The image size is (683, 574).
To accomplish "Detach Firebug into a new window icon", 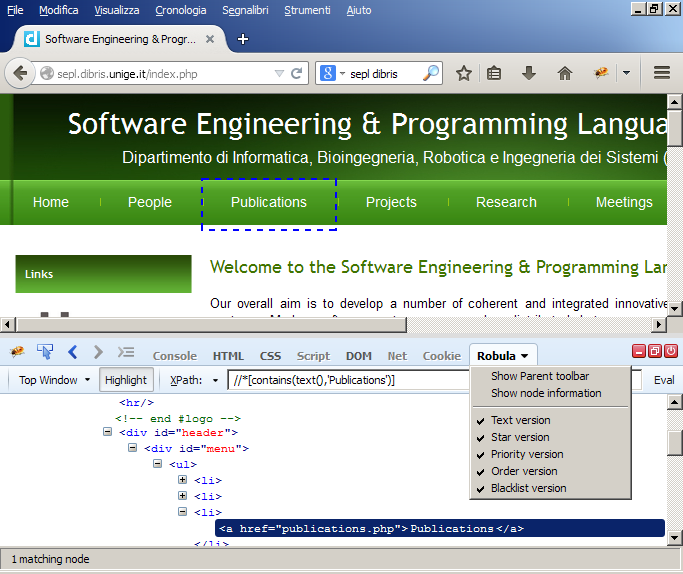I will (655, 351).
